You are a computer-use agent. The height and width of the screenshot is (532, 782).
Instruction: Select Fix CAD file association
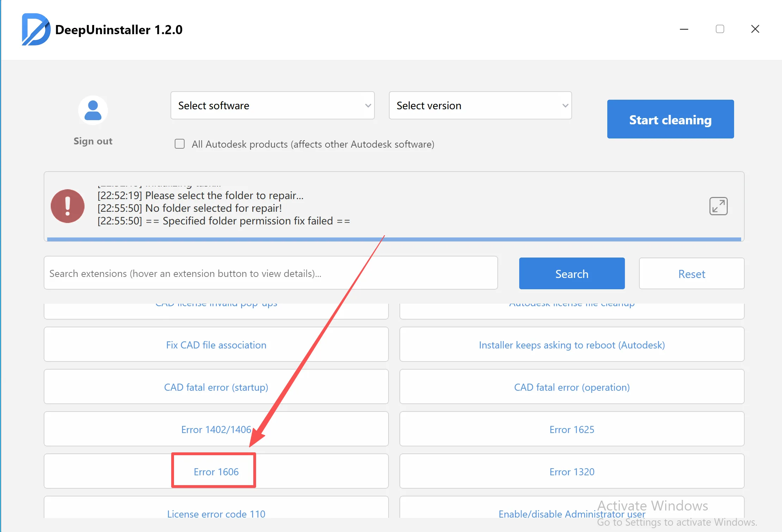216,345
